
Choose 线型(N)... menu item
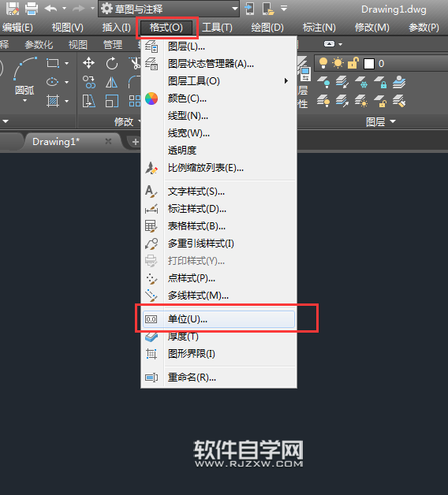coord(218,116)
